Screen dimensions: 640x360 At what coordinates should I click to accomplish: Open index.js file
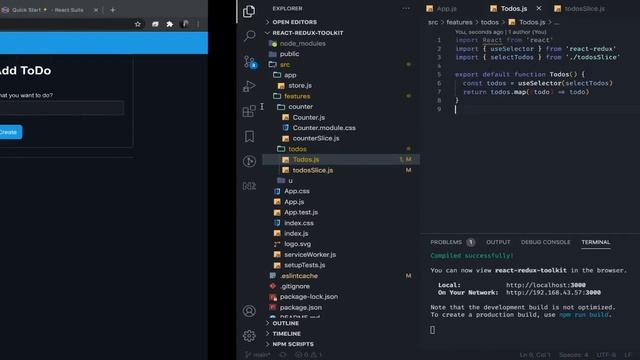296,233
